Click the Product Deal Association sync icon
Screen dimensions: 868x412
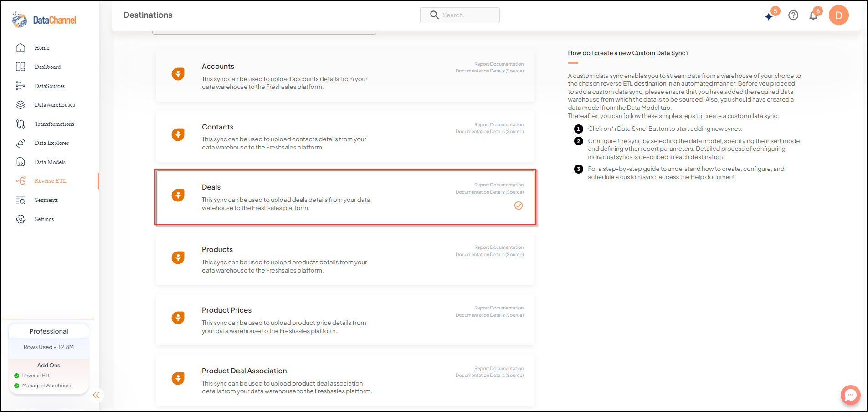(x=178, y=378)
